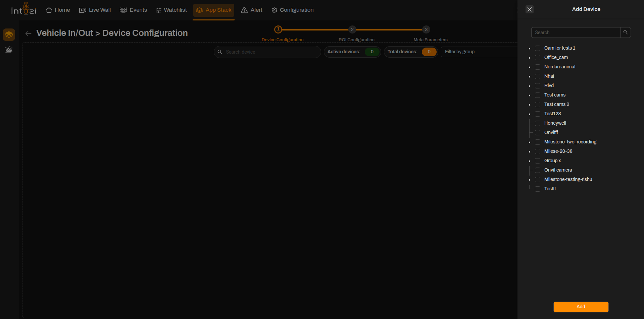Click the magnifier icon in Search device field
Viewport: 644px width, 319px height.
(220, 52)
